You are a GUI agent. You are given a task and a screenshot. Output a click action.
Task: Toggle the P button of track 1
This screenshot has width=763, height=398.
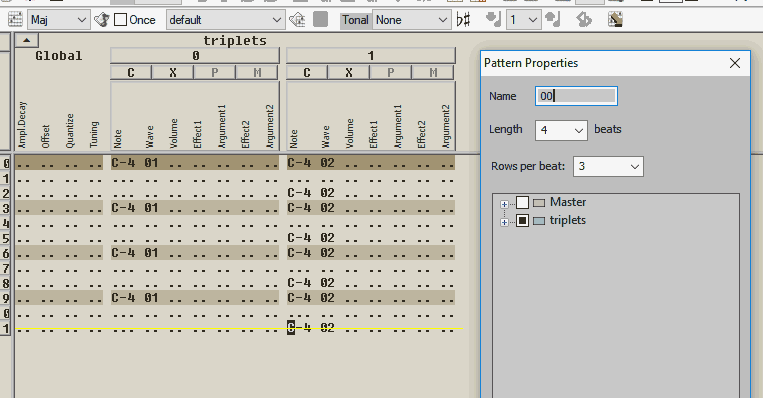(x=390, y=73)
